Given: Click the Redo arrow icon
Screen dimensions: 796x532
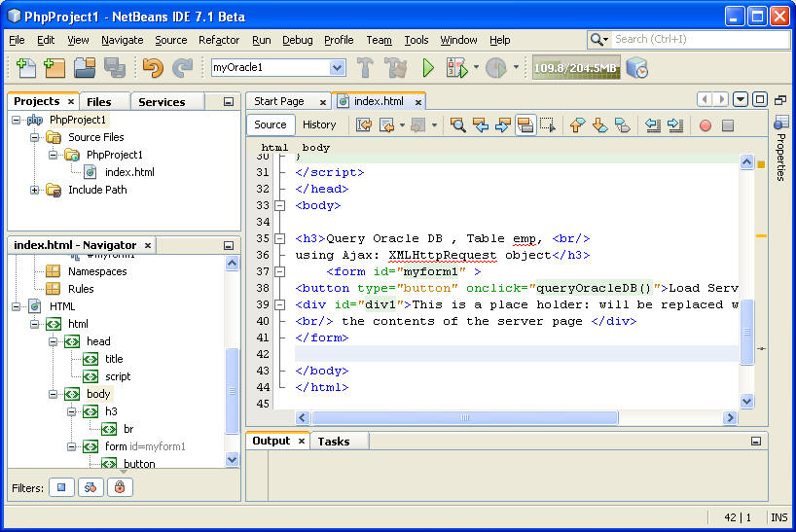Looking at the screenshot, I should (x=182, y=67).
